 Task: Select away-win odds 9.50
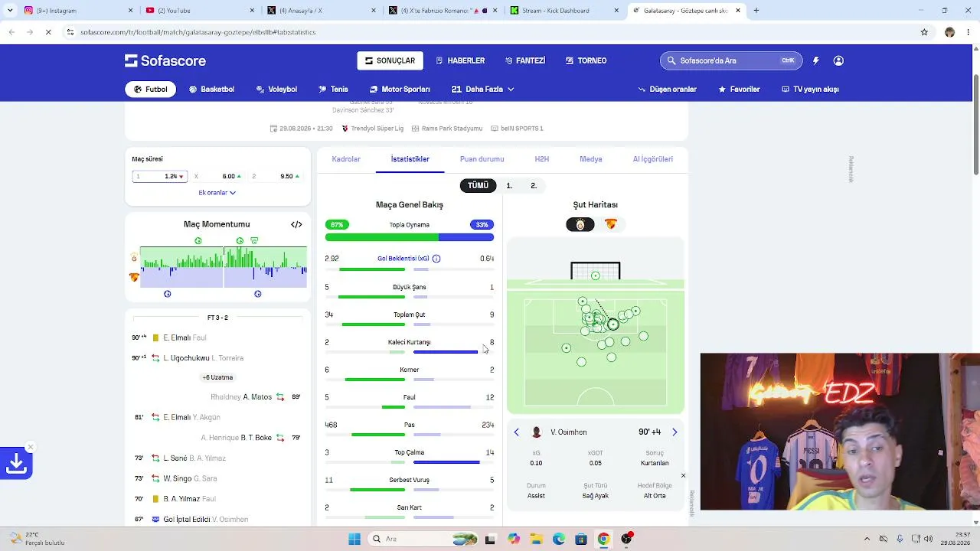pos(276,176)
